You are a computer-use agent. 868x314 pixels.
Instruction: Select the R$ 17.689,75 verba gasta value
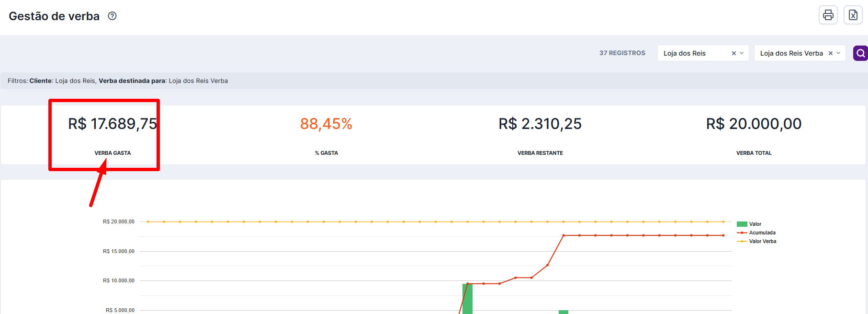[x=113, y=124]
